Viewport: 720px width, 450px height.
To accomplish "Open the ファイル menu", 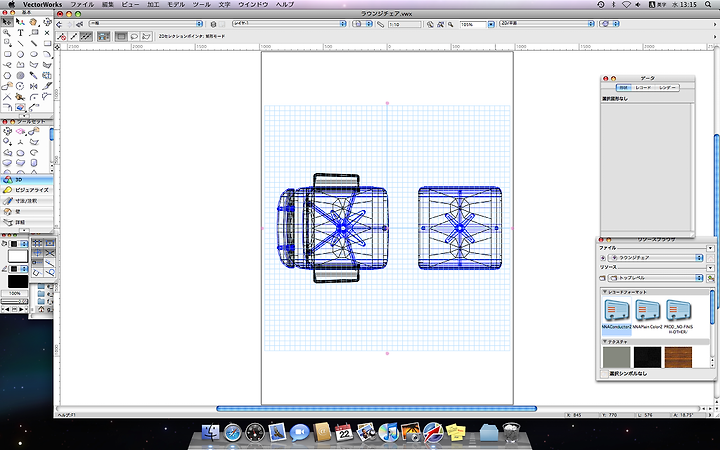I will [x=82, y=4].
